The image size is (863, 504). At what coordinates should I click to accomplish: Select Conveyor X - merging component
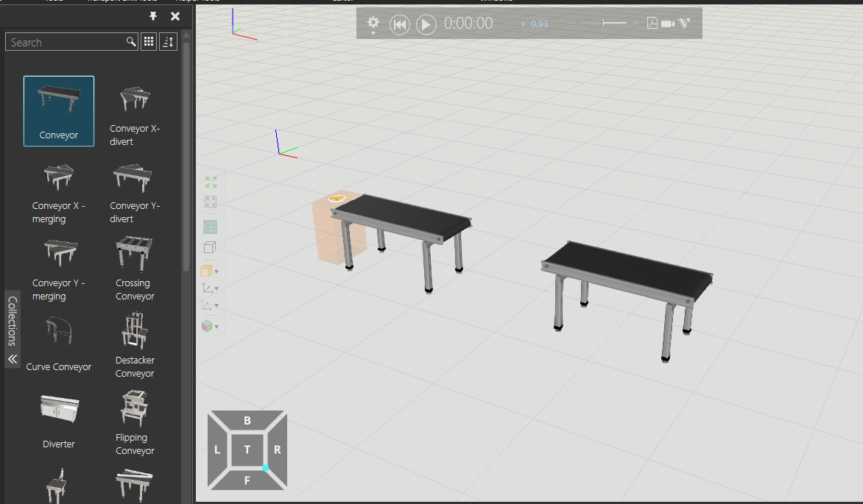[59, 193]
